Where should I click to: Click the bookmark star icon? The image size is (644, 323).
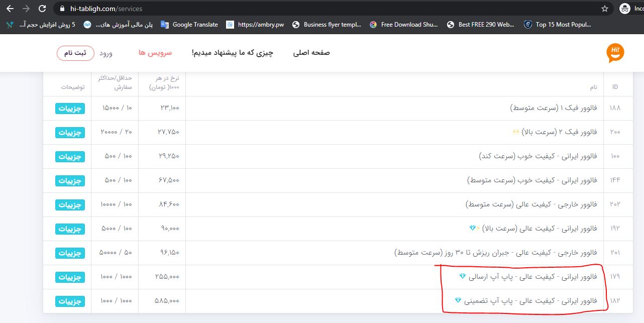[605, 9]
